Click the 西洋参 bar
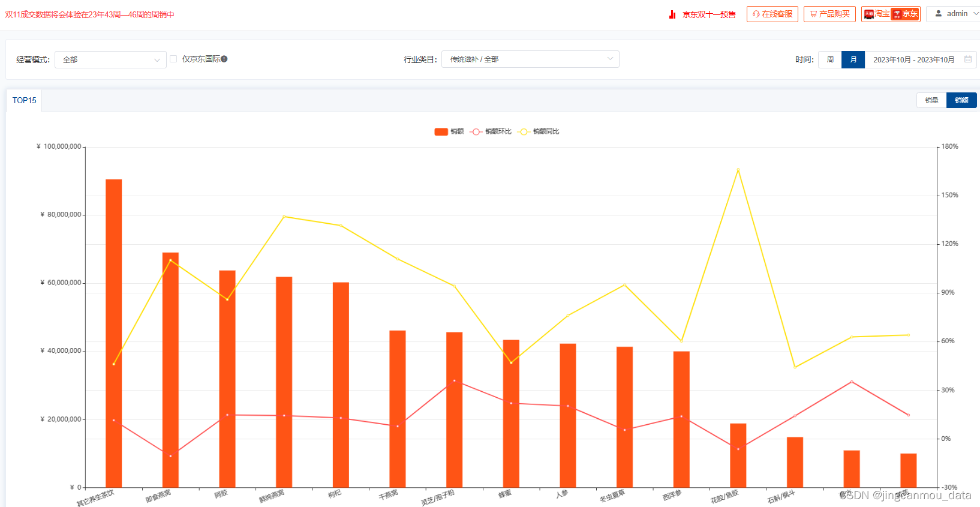980x507 pixels. coord(681,419)
